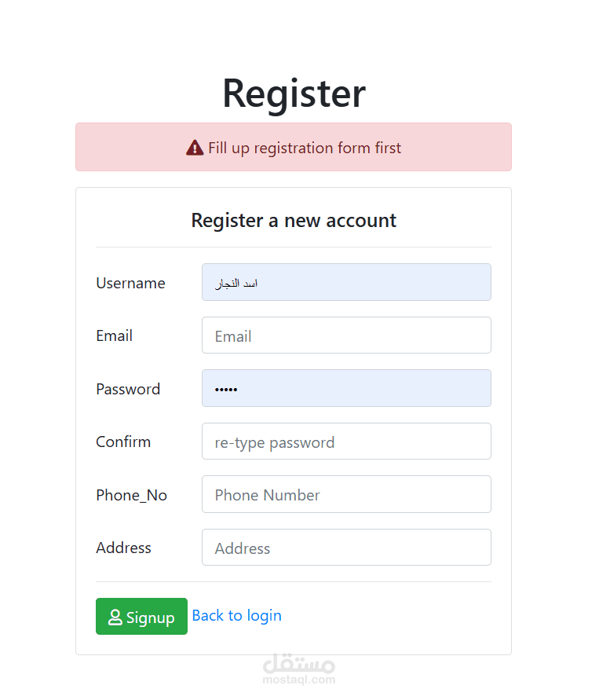This screenshot has width=599, height=700.
Task: Click the Address input field
Action: [346, 548]
